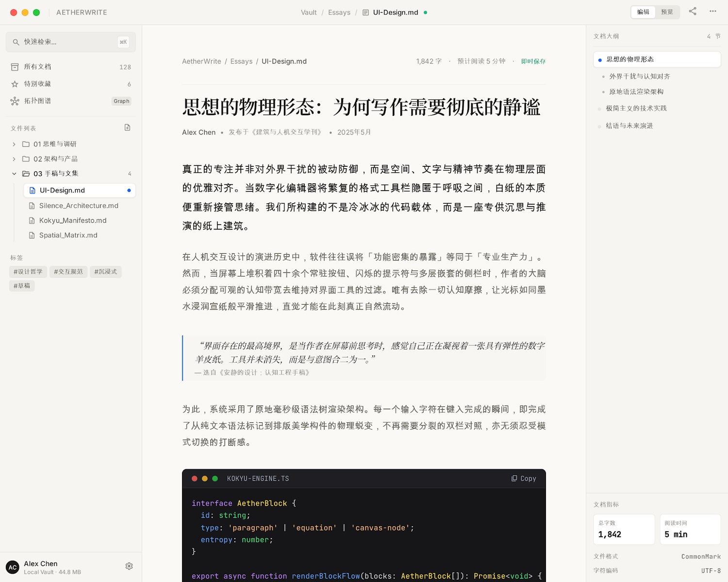Click the share icon in title bar
This screenshot has height=582, width=728.
pyautogui.click(x=693, y=11)
